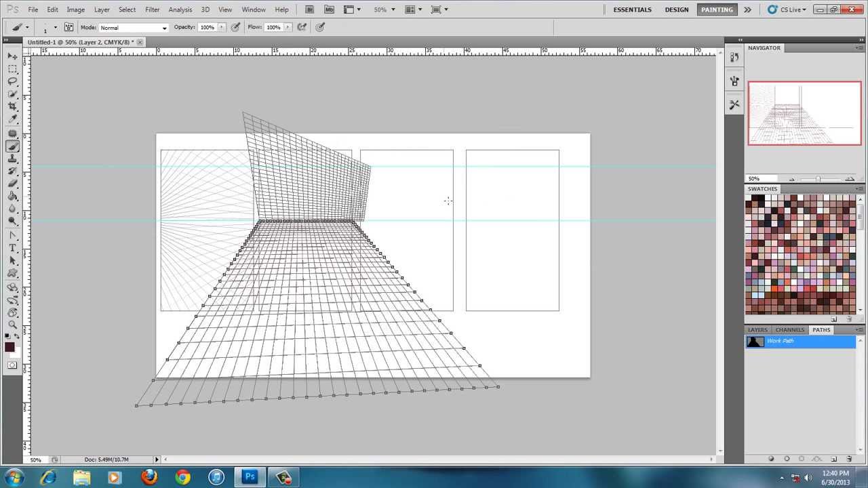Switch to the Channels tab
This screenshot has width=868, height=488.
coord(789,329)
